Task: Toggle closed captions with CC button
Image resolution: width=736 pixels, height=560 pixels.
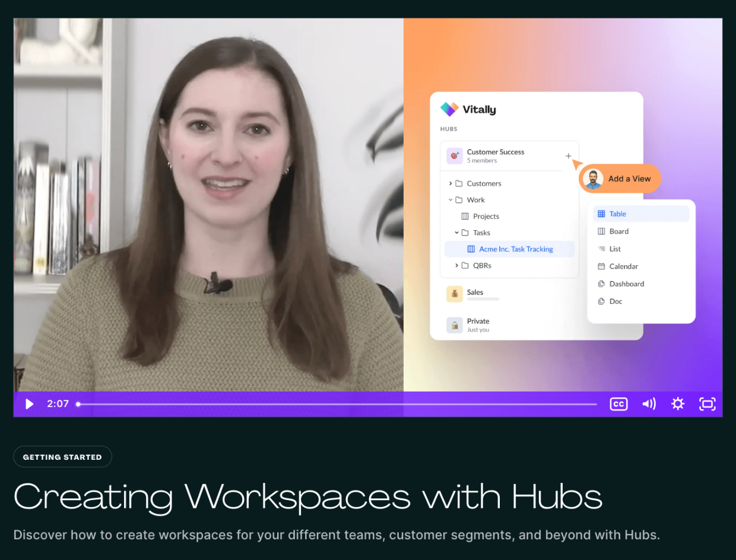Action: click(618, 404)
